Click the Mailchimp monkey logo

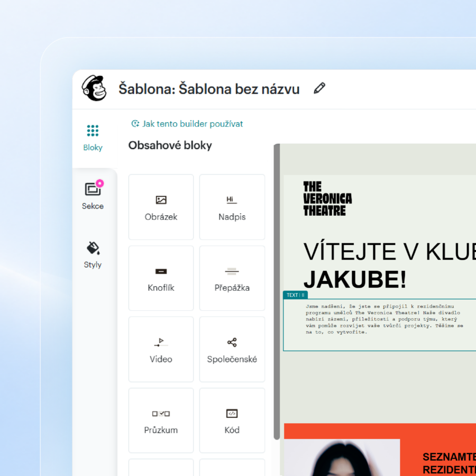94,88
